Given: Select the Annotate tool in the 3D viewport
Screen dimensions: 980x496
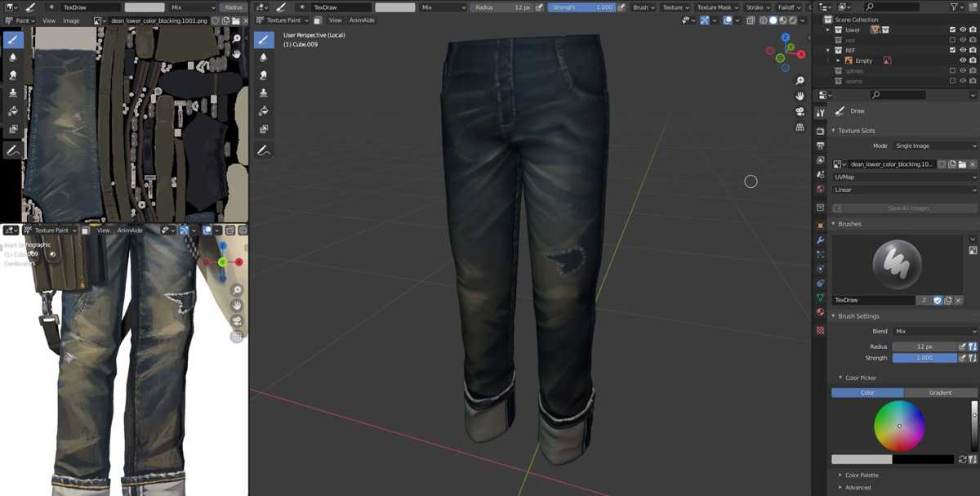Looking at the screenshot, I should pos(264,150).
